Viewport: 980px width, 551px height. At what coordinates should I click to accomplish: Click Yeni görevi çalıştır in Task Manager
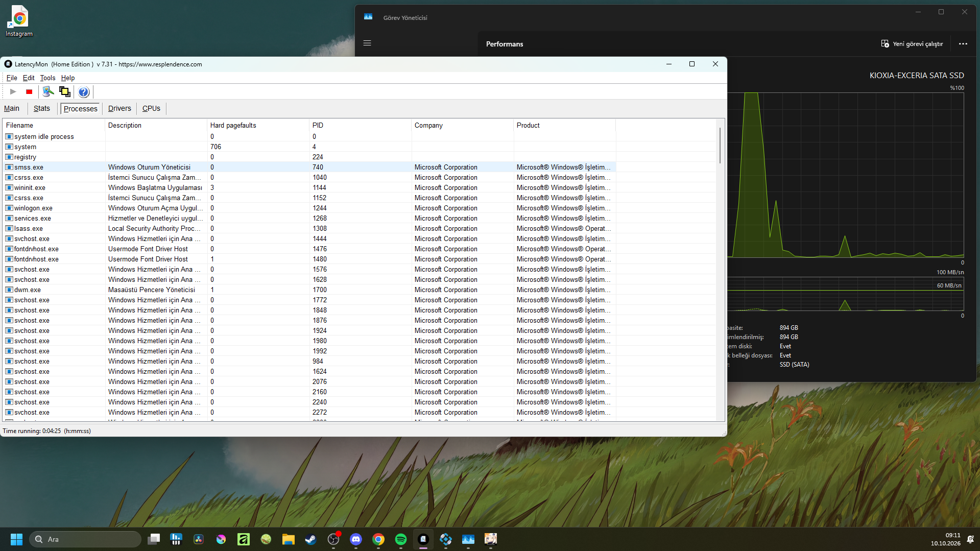912,44
